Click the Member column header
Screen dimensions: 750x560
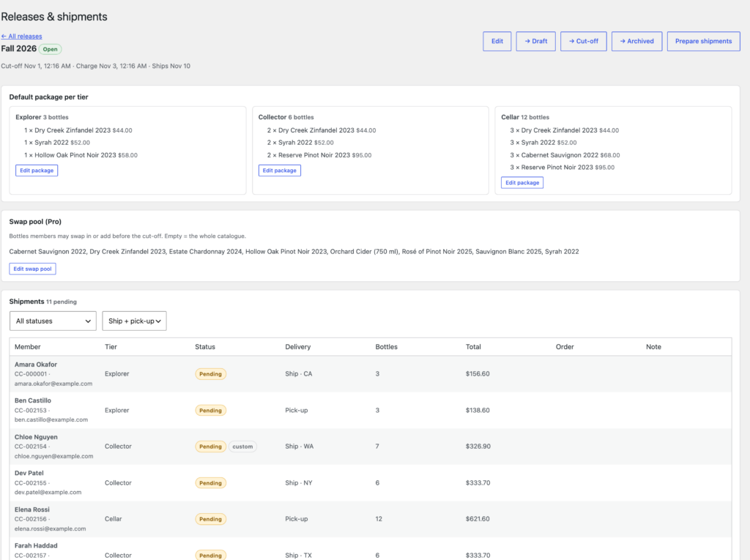pyautogui.click(x=28, y=347)
